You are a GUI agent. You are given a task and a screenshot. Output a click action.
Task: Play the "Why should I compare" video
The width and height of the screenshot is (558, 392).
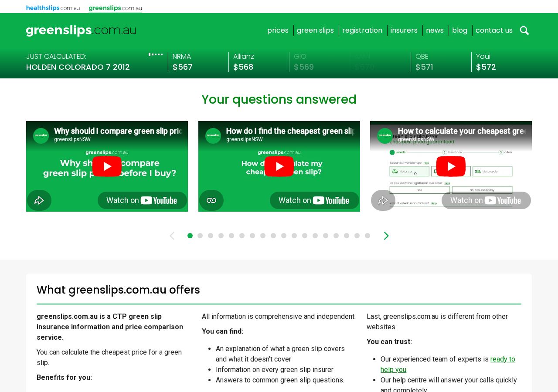pyautogui.click(x=107, y=166)
